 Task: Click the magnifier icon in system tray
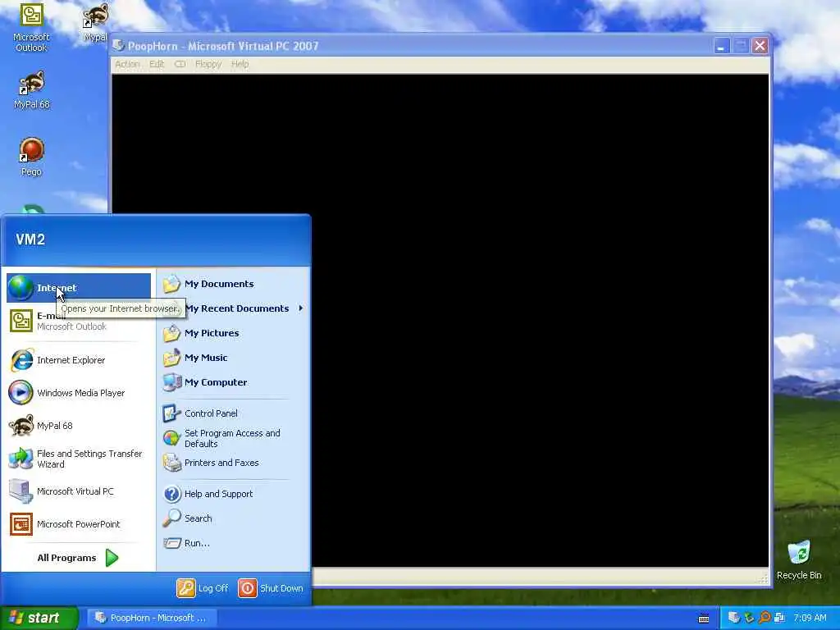764,618
